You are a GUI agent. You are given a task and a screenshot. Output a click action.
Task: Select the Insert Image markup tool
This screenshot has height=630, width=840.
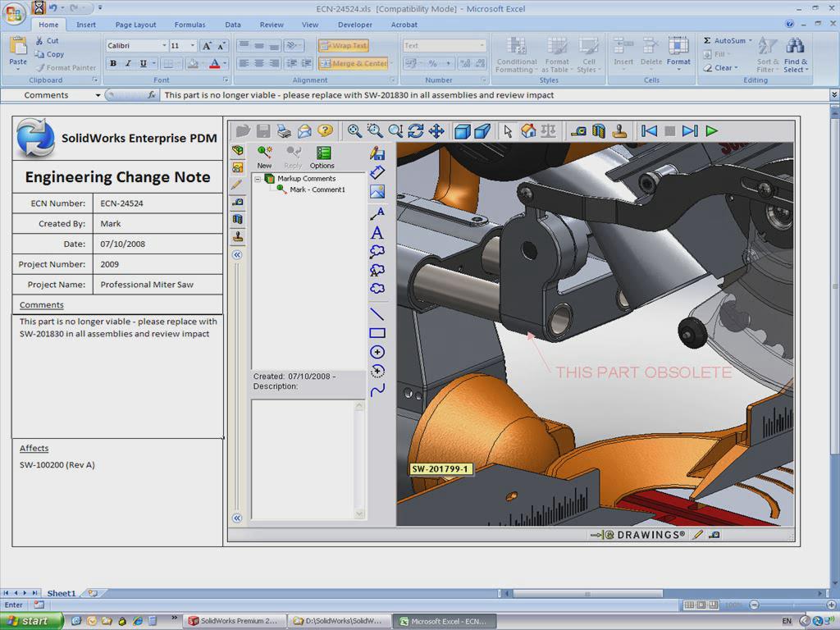pos(377,191)
